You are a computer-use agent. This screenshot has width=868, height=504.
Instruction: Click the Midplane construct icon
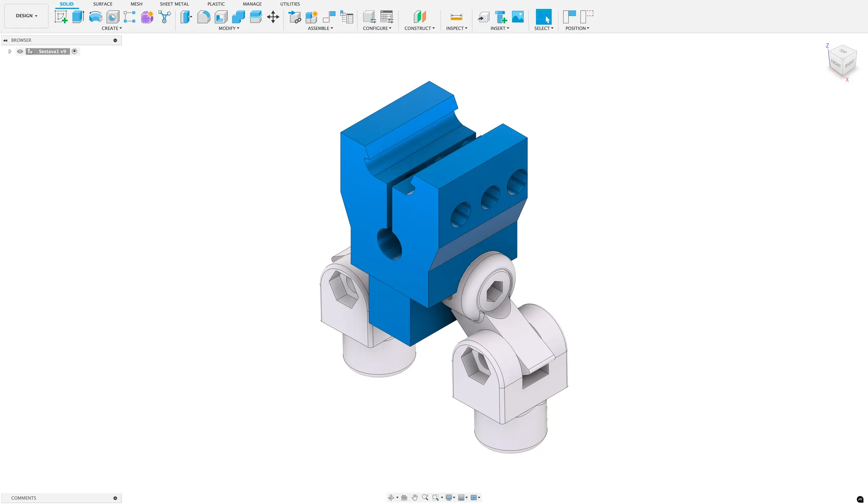pyautogui.click(x=420, y=17)
